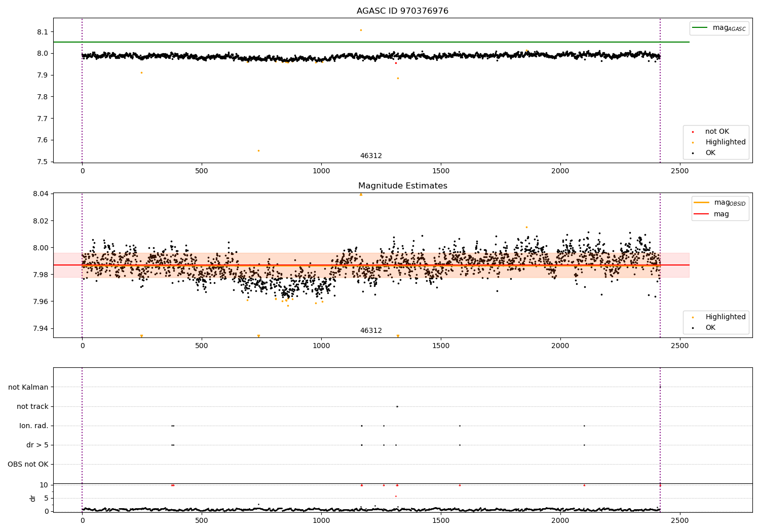Click the y-axis tick label "7.9"

(x=43, y=75)
